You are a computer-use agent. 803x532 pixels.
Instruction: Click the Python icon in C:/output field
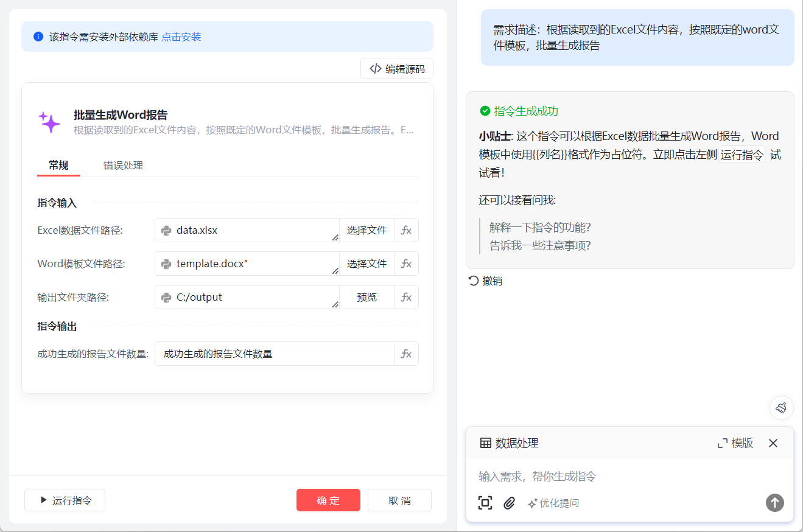click(166, 297)
